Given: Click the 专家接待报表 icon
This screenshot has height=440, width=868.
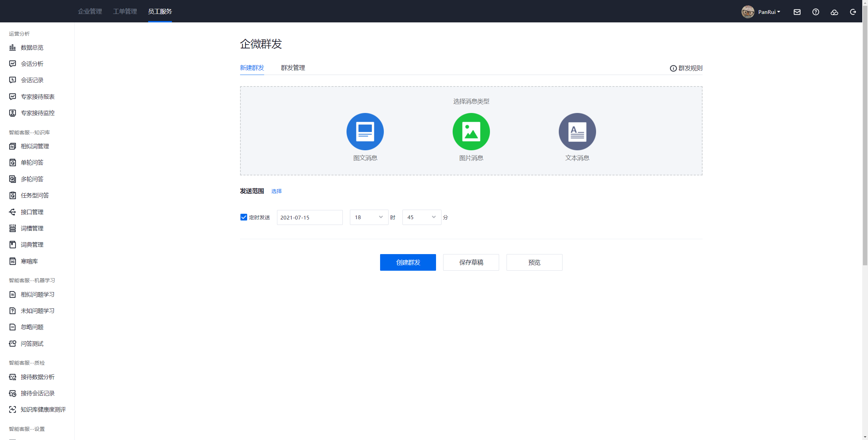Looking at the screenshot, I should point(13,97).
